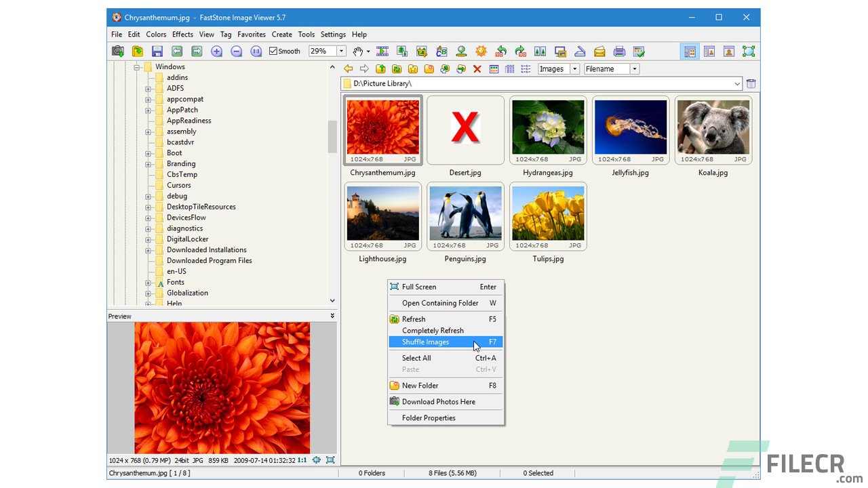Collapse the Windows folder in tree

137,66
